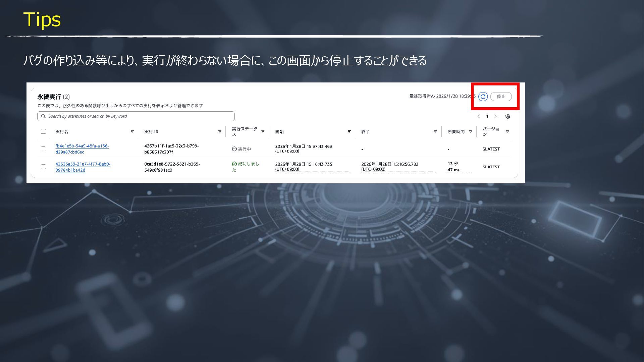This screenshot has height=362, width=644.
Task: Select the fb4e1e5b execution row checkbox
Action: click(43, 149)
